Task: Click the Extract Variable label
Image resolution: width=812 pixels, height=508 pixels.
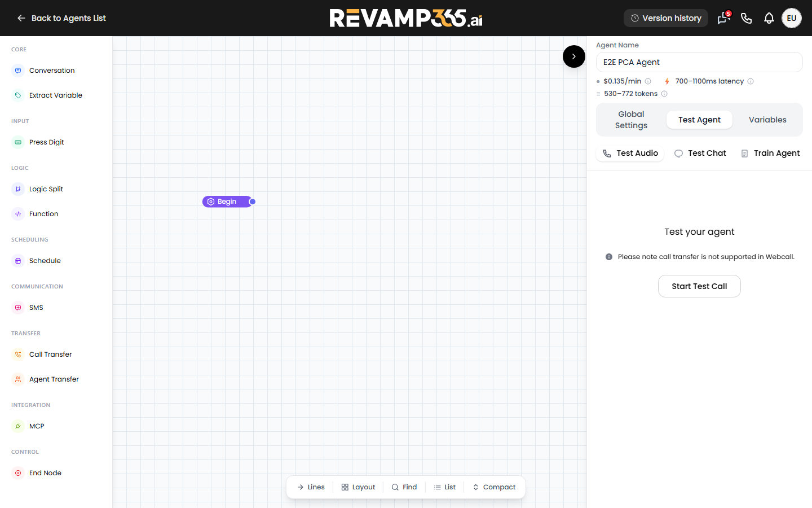Action: tap(56, 95)
